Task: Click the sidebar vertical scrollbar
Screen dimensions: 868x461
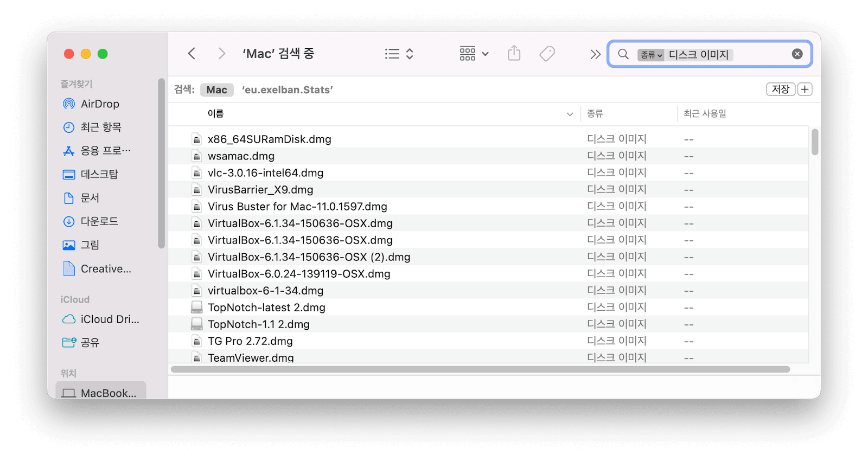Action: [161, 164]
